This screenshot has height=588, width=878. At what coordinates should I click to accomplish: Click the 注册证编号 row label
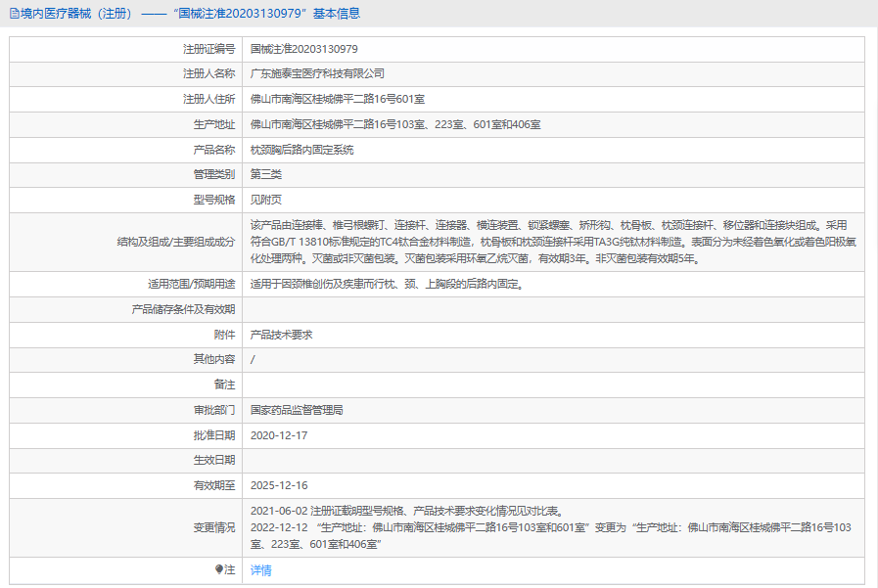tap(208, 49)
